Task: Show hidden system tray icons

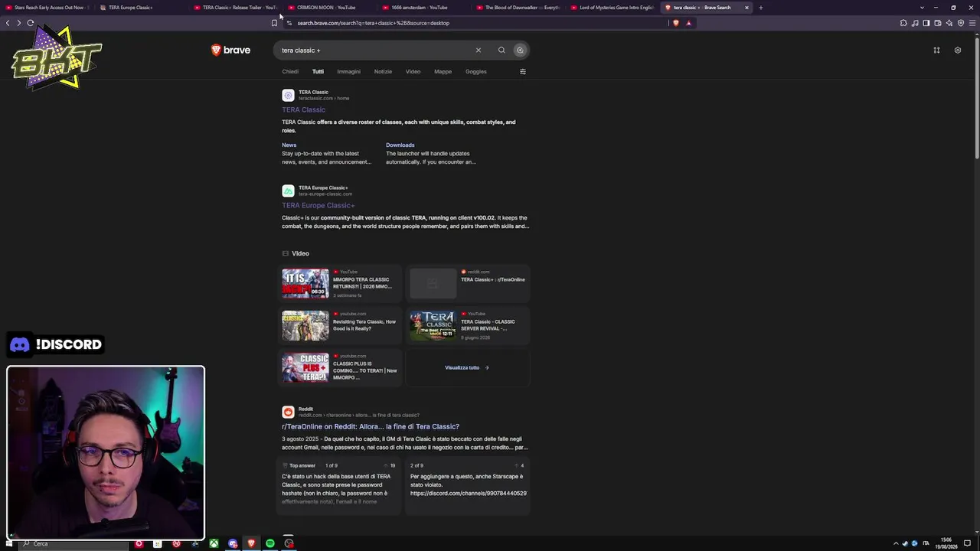Action: [896, 544]
